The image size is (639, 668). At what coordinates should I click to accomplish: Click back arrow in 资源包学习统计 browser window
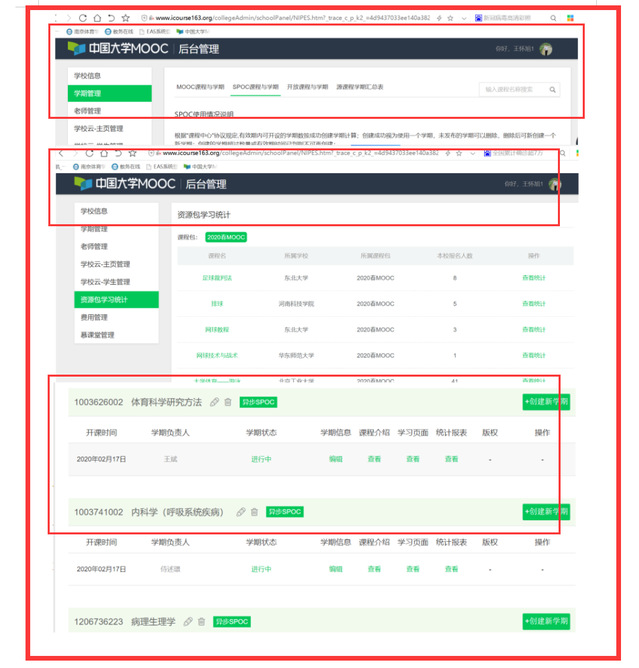(61, 153)
